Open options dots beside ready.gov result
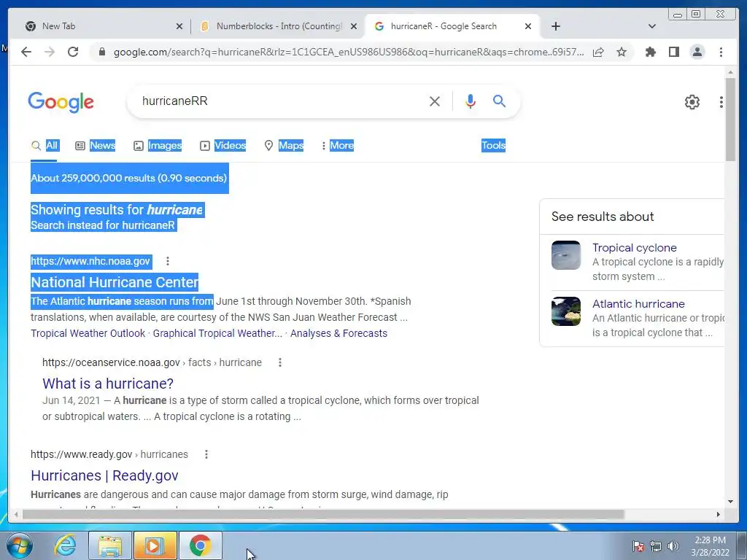Viewport: 747px width, 560px height. [206, 454]
